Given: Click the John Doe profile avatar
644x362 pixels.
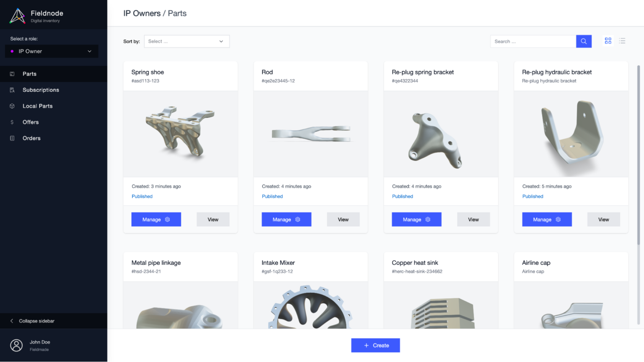Looking at the screenshot, I should [x=16, y=345].
